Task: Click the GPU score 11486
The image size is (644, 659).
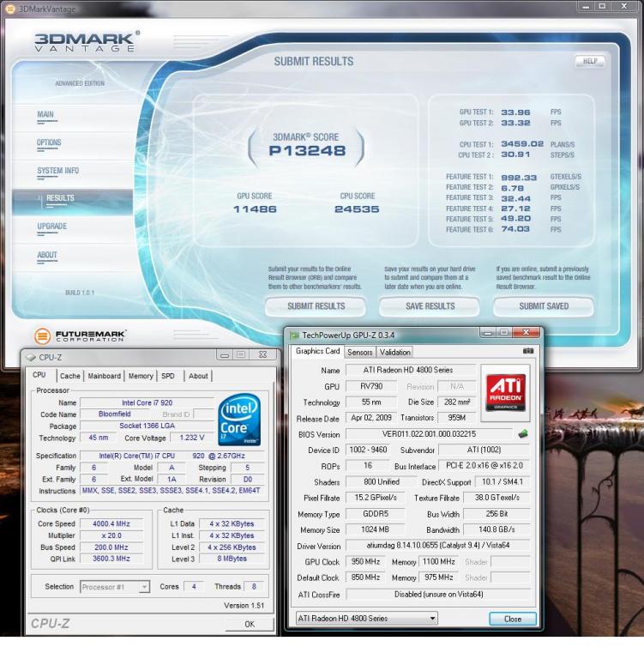Action: point(255,209)
